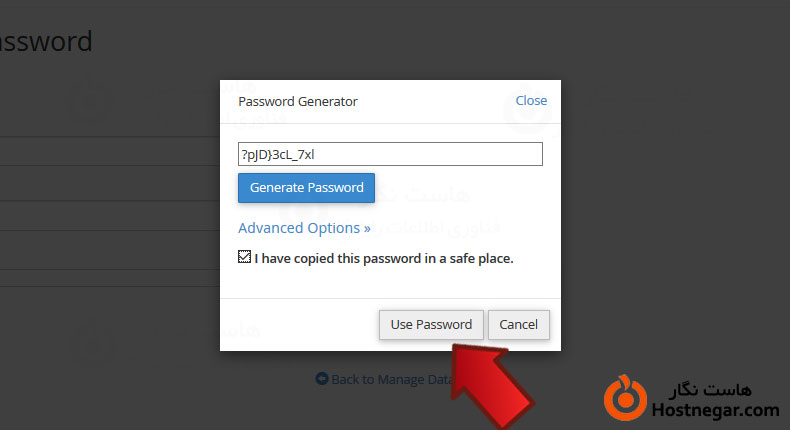Click the Password Generator dialog title
Viewport: 790px width, 430px height.
coord(298,101)
